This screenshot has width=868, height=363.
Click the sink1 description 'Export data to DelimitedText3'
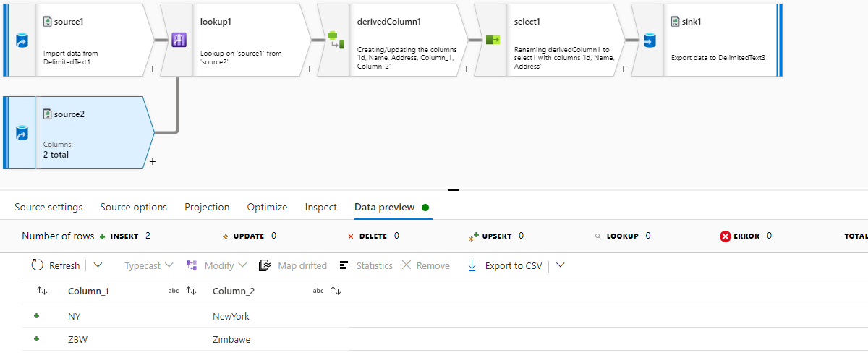[x=718, y=57]
